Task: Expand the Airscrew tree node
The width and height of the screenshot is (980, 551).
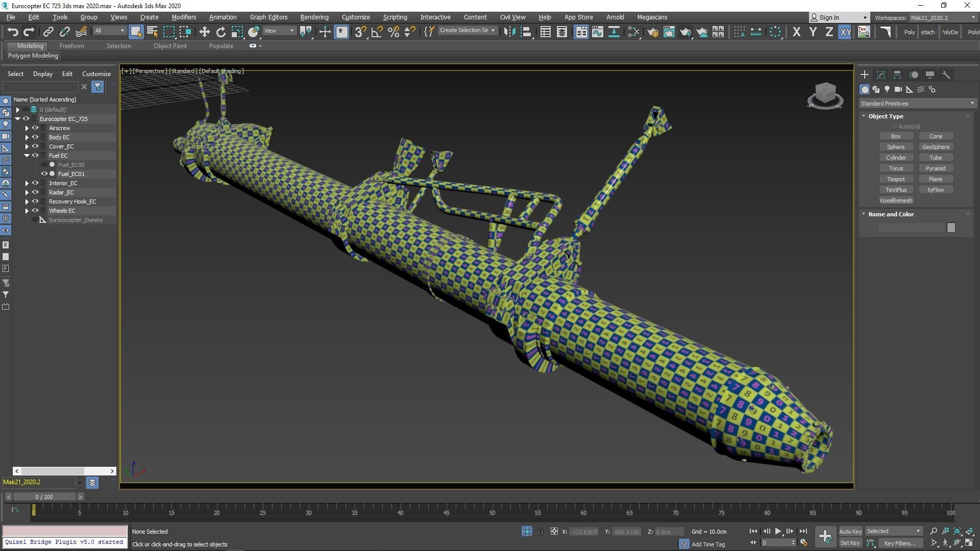Action: [x=27, y=128]
